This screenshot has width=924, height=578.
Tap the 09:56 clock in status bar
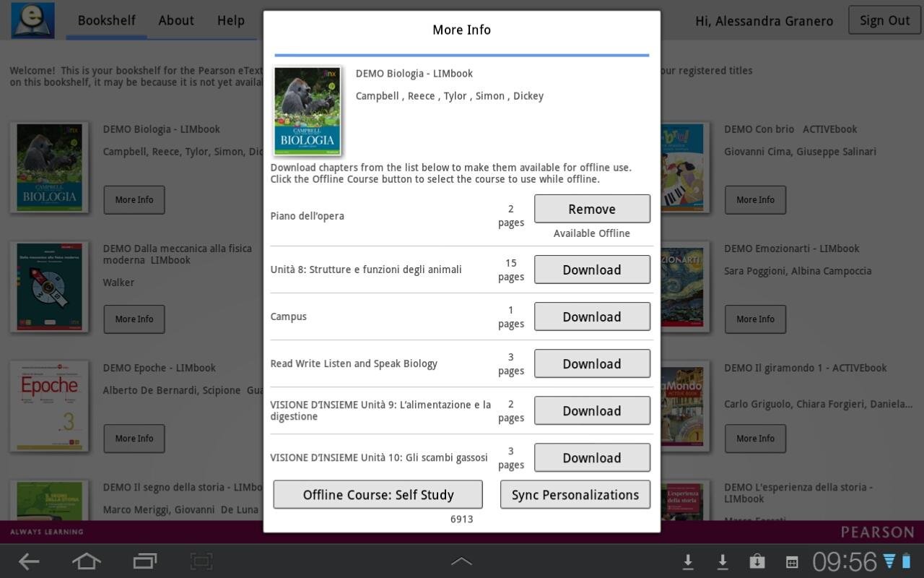(x=845, y=561)
